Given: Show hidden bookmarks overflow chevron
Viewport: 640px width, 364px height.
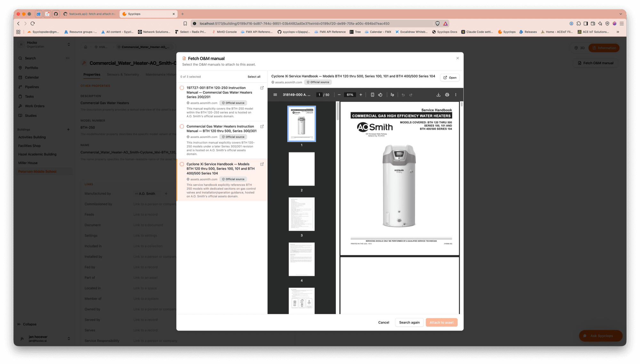Looking at the screenshot, I should pos(618,32).
